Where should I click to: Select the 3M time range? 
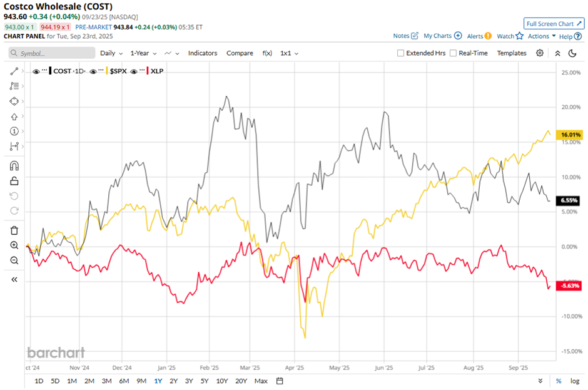pos(106,381)
